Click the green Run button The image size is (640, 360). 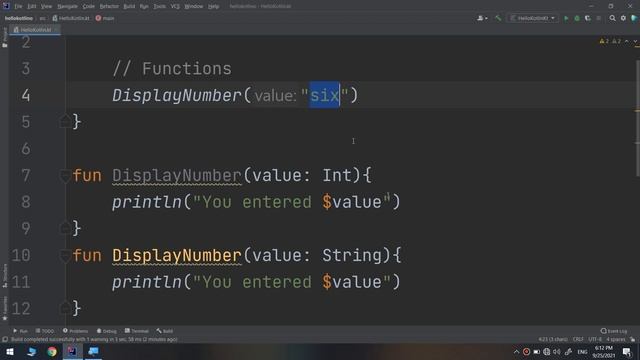566,18
